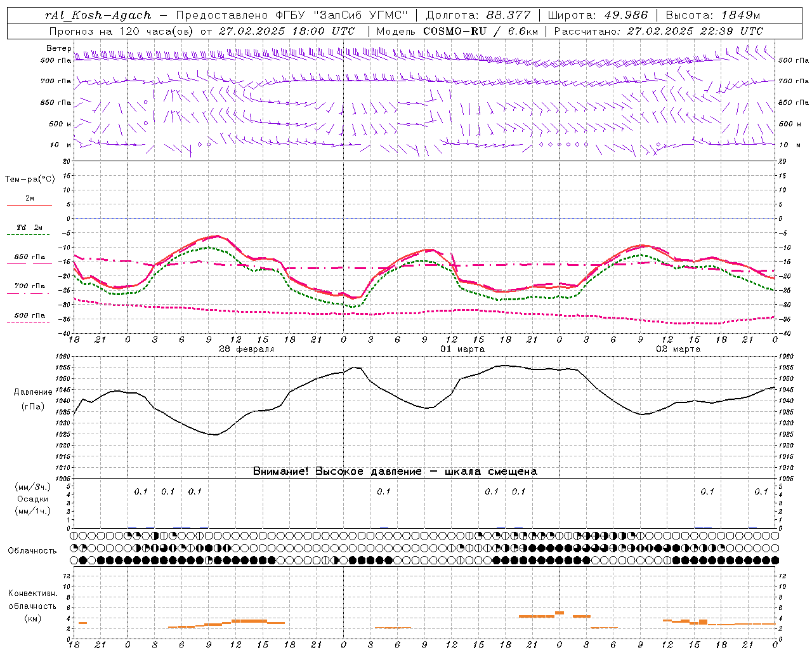
Task: Select the Тем-ра(°C) temperature panel label
Action: [30, 180]
